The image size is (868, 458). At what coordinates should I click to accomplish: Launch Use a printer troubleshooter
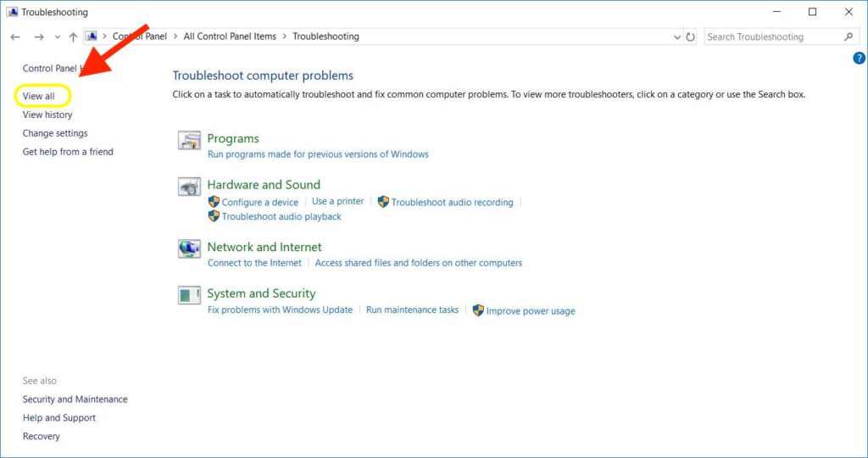(x=337, y=202)
